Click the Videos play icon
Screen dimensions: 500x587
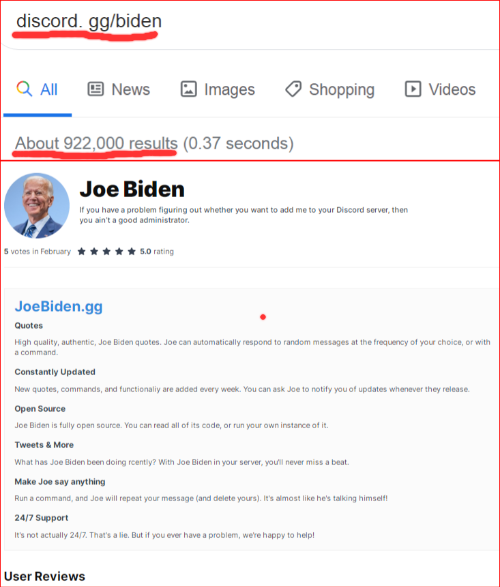(x=413, y=89)
